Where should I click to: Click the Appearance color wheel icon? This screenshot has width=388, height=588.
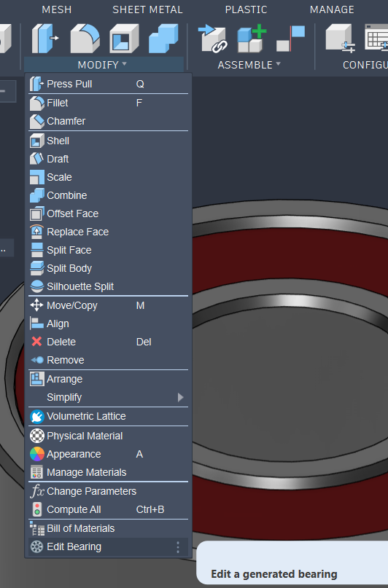pyautogui.click(x=36, y=454)
